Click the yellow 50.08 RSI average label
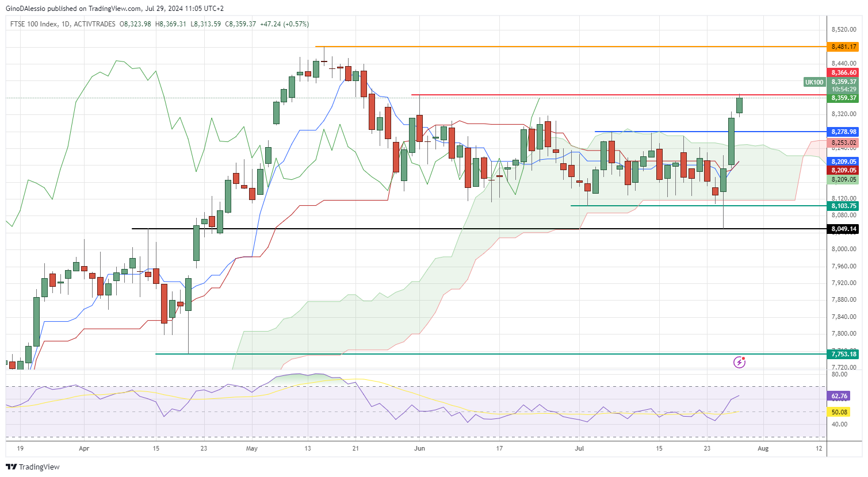The image size is (868, 477). 839,412
